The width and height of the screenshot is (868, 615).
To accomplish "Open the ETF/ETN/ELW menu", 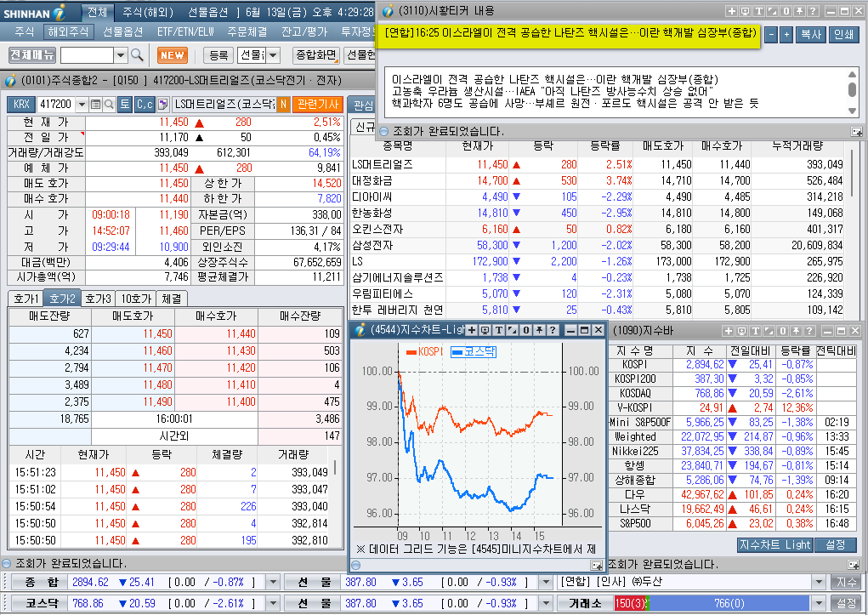I will [185, 31].
